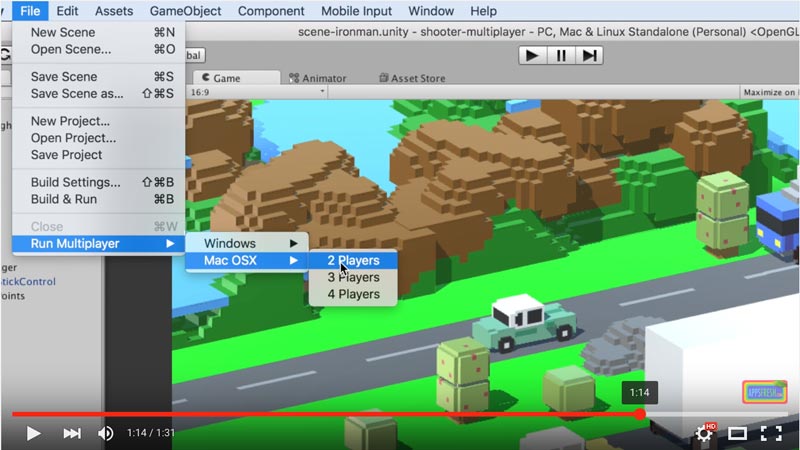Open the Edit menu
The width and height of the screenshot is (800, 450).
pos(67,11)
